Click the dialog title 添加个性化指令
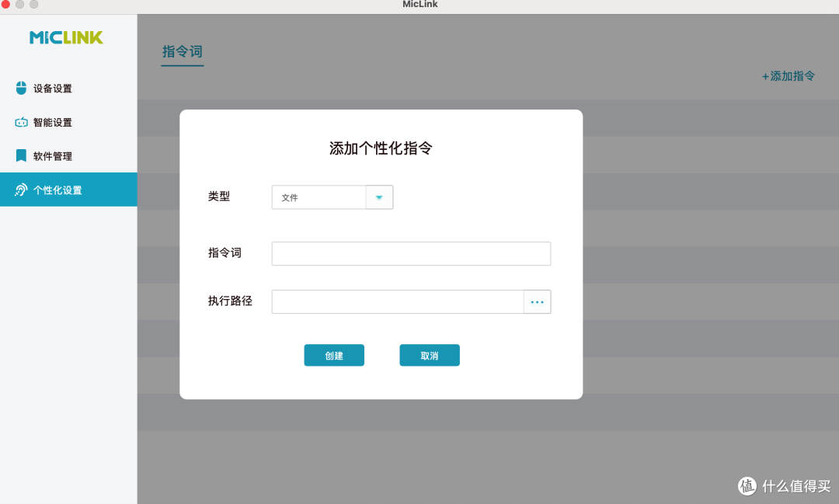839x504 pixels. coord(381,148)
